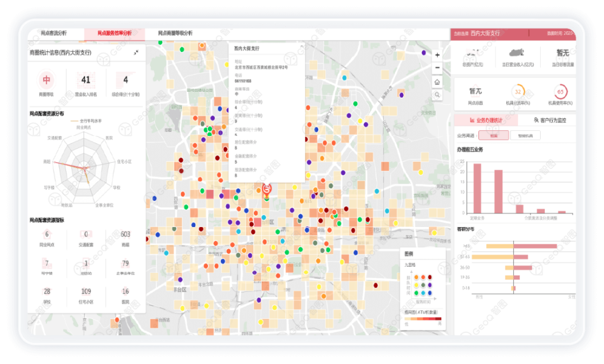Click the 栅格图 ATM density color gradient bar
Viewport: 604px width, 364px height.
(423, 319)
